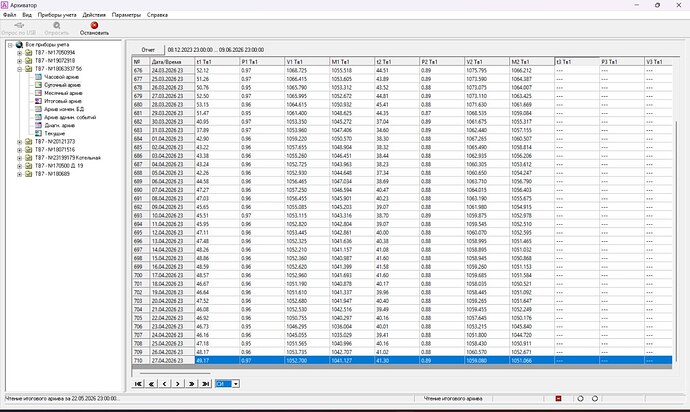The height and width of the screenshot is (412, 690).
Task: Collapse the ТВ7 №18063937 56 node
Action: [19, 69]
